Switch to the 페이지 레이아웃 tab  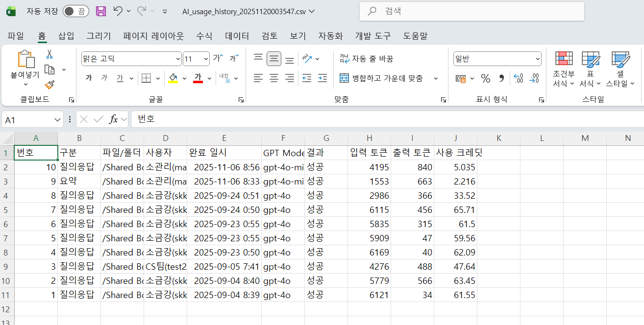[x=153, y=36]
